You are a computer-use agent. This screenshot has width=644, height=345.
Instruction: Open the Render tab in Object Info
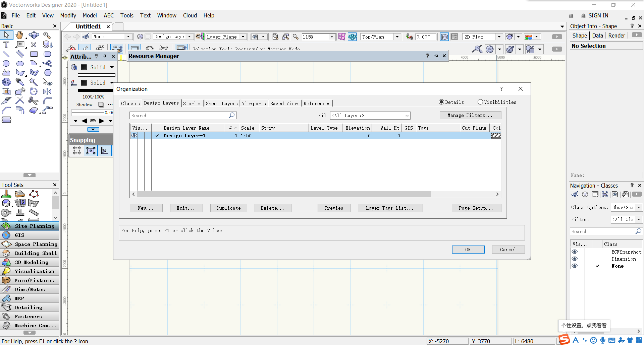point(616,36)
